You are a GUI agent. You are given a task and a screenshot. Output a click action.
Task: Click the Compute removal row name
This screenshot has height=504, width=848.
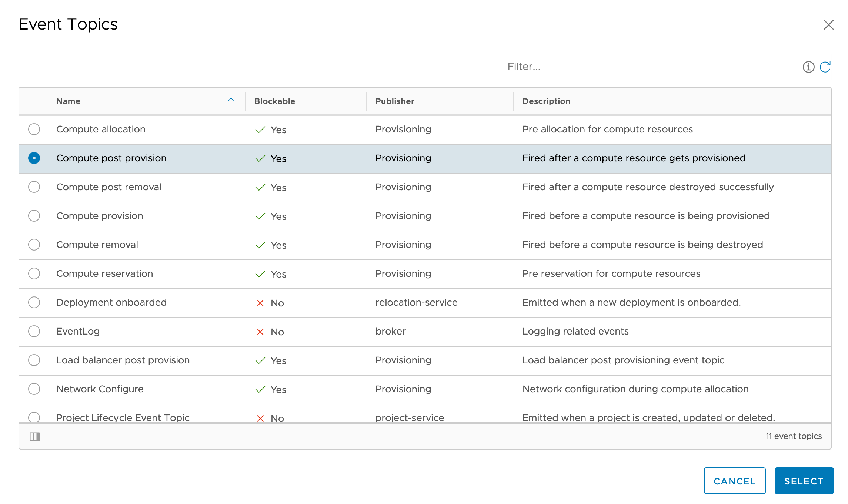(x=97, y=245)
